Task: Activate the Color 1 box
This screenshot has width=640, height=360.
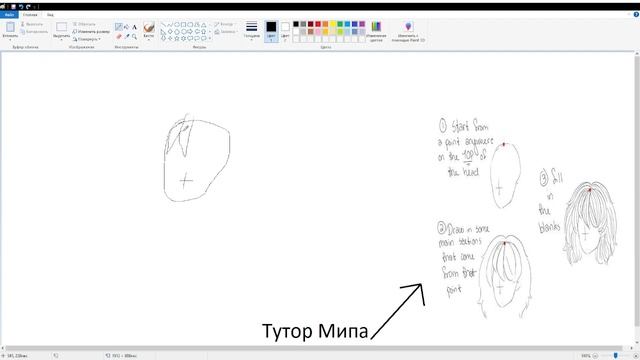Action: point(271,31)
